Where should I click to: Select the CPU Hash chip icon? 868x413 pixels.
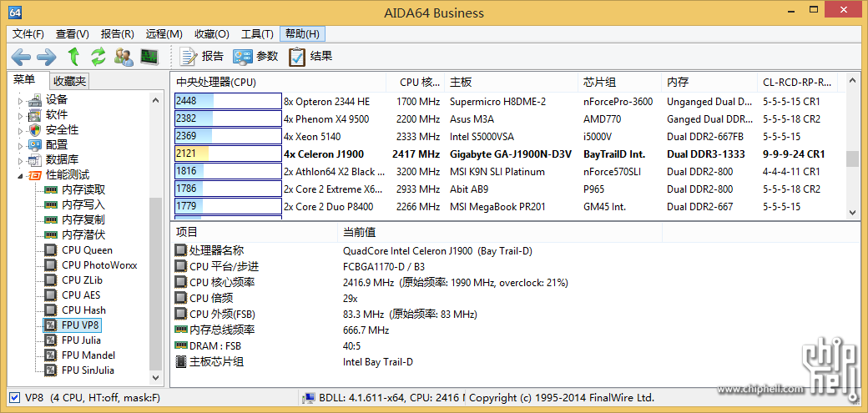pos(50,310)
